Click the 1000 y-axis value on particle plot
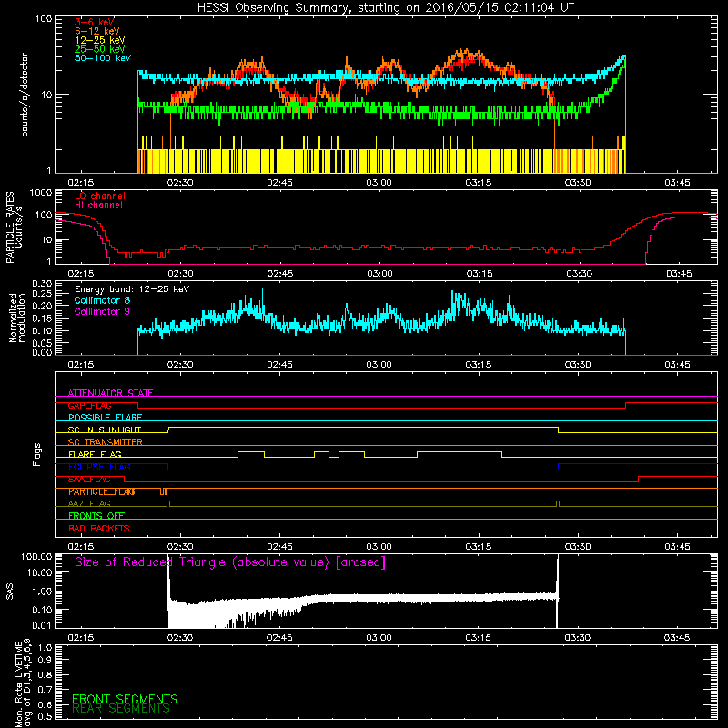The height and width of the screenshot is (728, 728). pos(41,193)
